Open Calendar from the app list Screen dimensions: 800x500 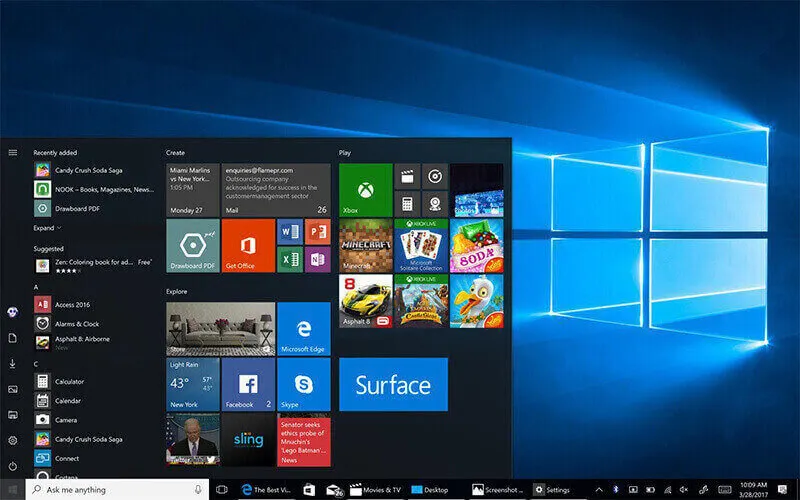94,401
